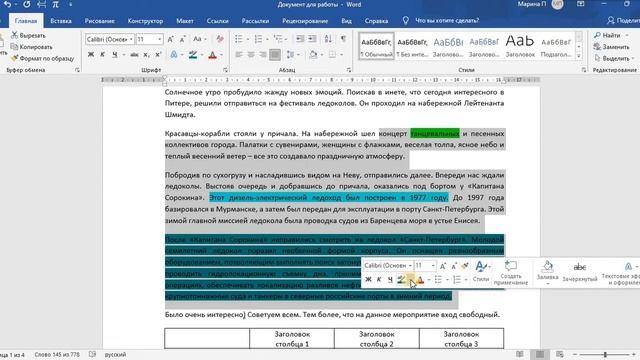Click the Increase indent icon
Image resolution: width=640 pixels, height=360 pixels.
tap(312, 39)
